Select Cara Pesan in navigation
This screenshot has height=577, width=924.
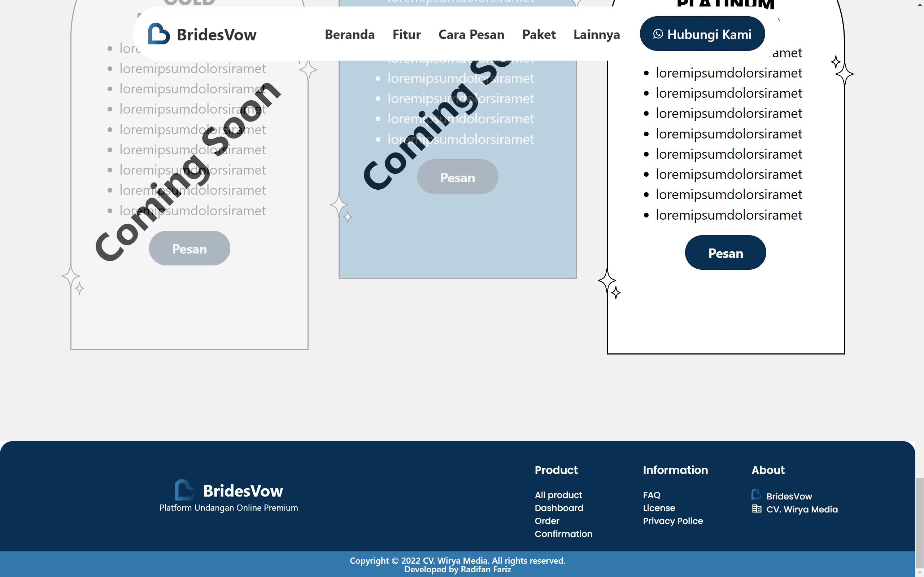pos(471,34)
